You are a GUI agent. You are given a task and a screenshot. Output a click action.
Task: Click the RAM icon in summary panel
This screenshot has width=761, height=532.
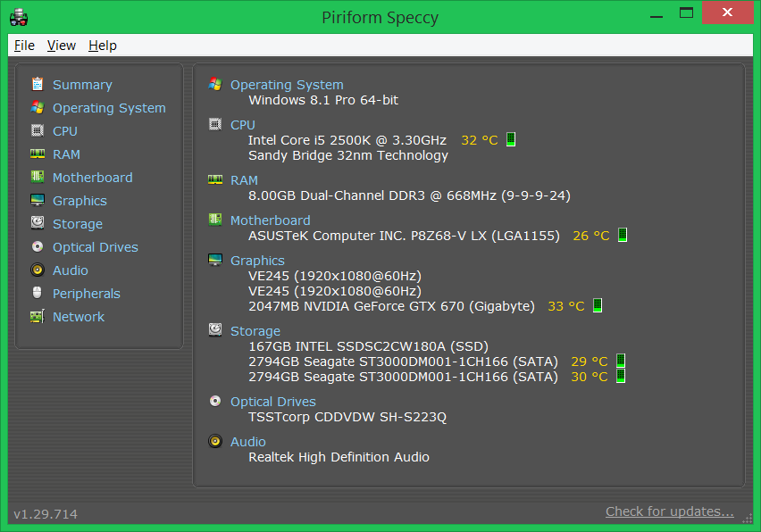tap(215, 179)
